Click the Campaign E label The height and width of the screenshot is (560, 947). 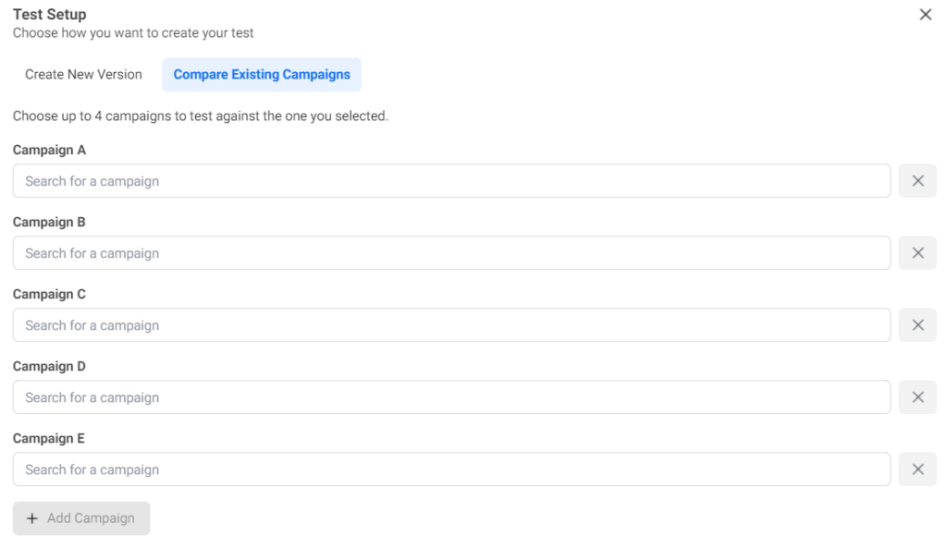point(49,438)
